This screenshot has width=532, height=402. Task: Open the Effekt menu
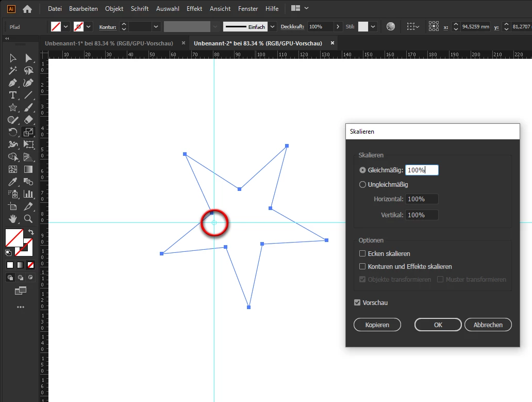point(194,9)
